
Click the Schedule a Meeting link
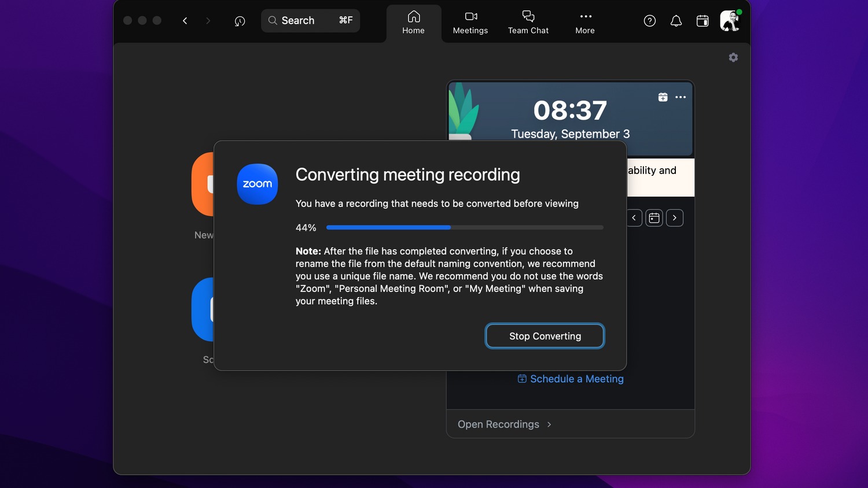(571, 379)
